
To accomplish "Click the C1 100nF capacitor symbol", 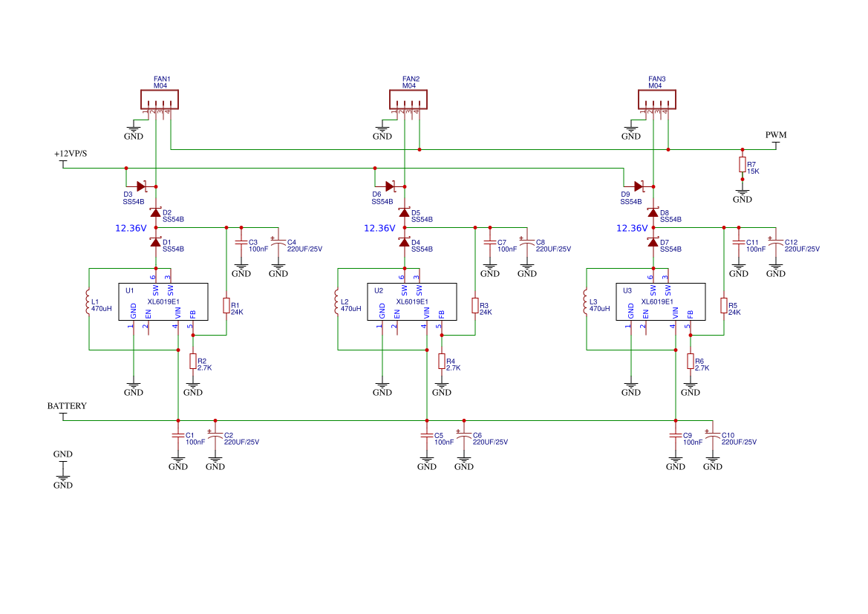I will pos(178,436).
